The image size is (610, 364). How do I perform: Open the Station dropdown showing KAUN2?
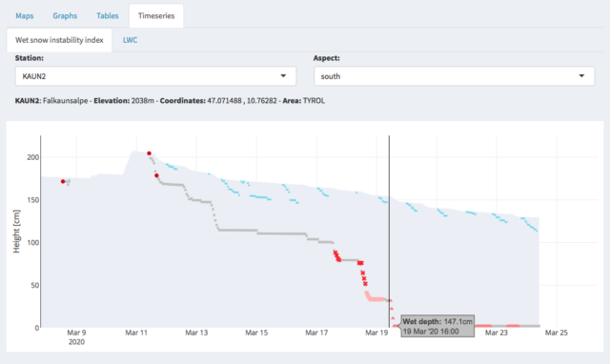click(155, 76)
